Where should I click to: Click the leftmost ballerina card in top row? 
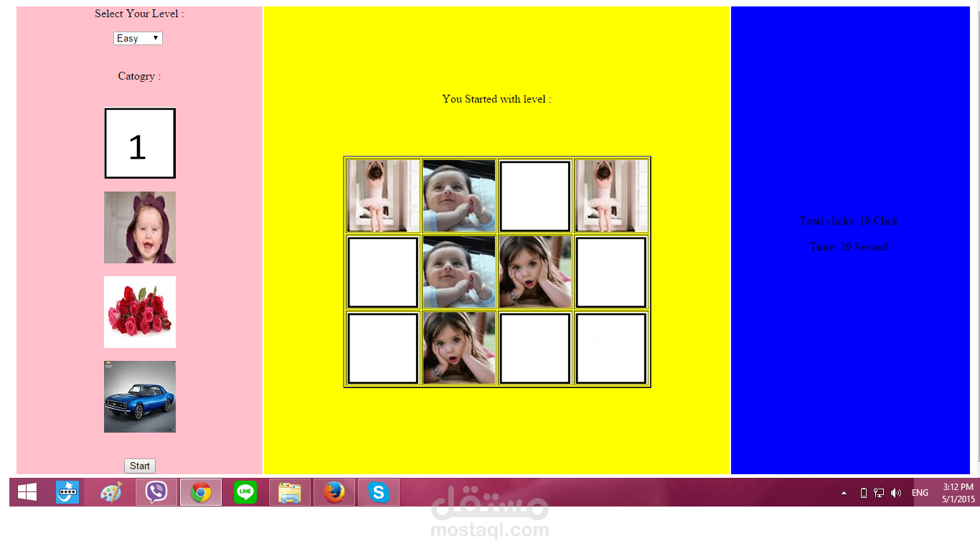click(x=383, y=196)
